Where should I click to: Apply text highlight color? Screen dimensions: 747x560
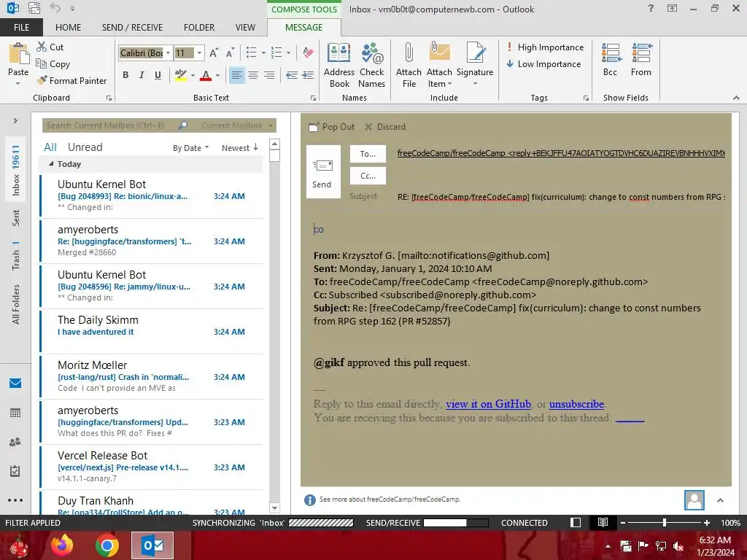(x=181, y=75)
